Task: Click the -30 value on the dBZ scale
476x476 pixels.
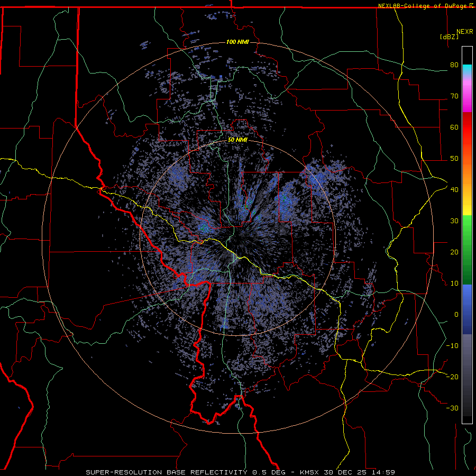Action: pyautogui.click(x=452, y=408)
